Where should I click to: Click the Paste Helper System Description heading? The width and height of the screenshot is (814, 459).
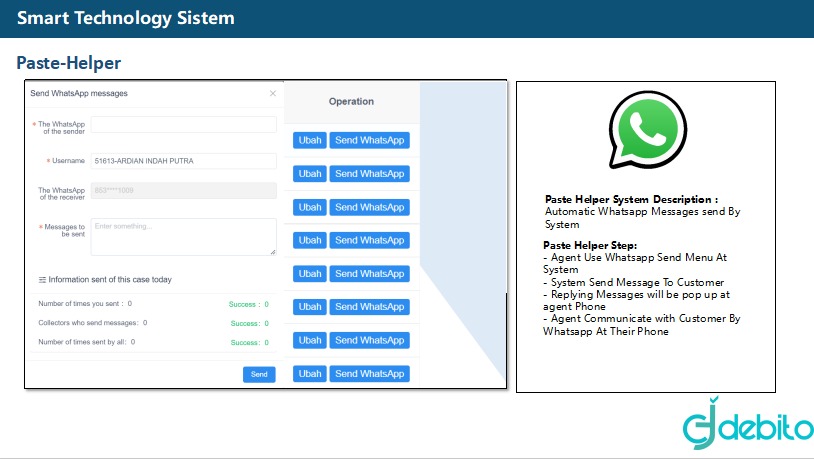pyautogui.click(x=631, y=199)
